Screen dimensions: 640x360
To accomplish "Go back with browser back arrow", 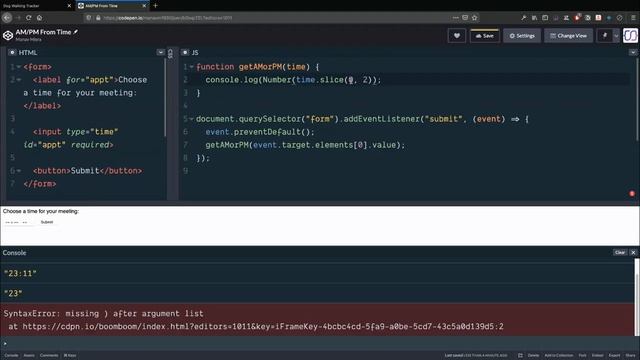I will click(7, 18).
